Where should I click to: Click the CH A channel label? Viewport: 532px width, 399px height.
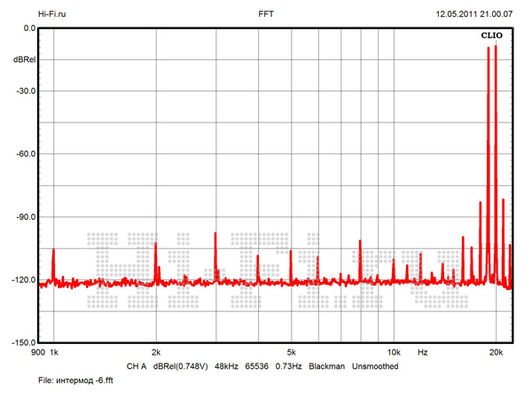coord(137,366)
